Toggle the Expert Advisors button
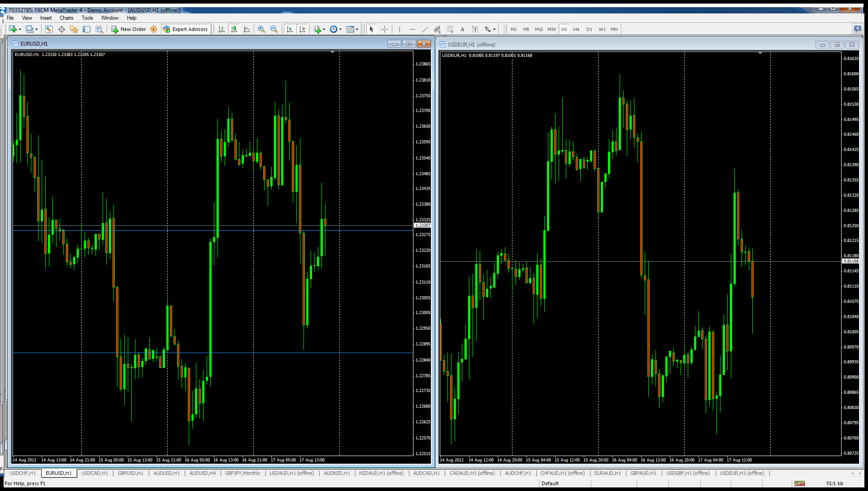Image resolution: width=868 pixels, height=491 pixels. coord(186,29)
